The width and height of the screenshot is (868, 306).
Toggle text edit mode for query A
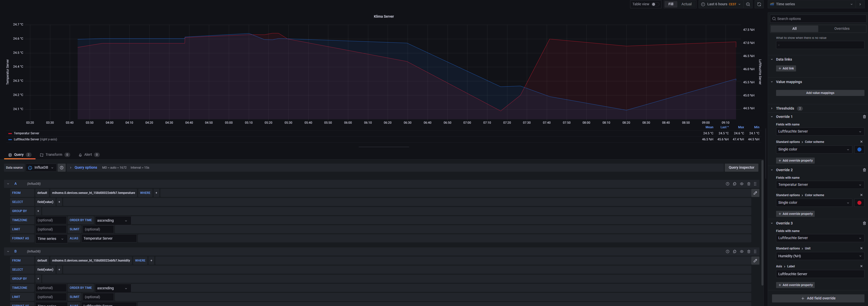click(x=755, y=193)
